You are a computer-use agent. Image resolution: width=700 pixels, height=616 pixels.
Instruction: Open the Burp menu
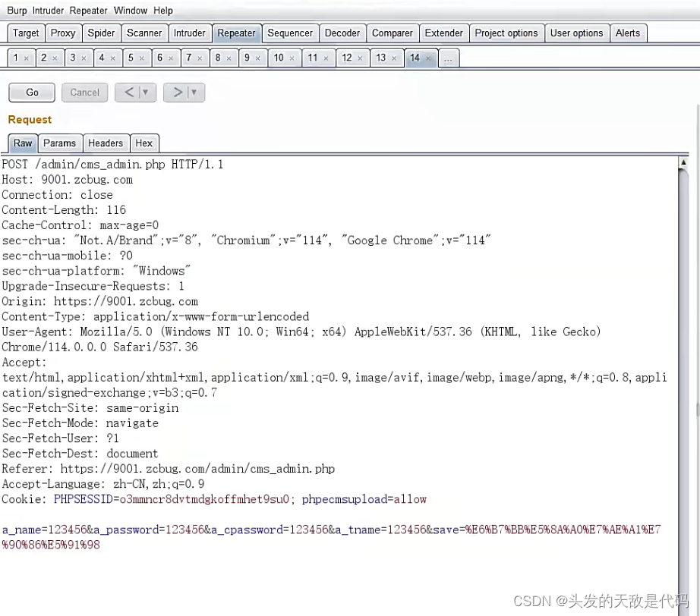[x=17, y=11]
